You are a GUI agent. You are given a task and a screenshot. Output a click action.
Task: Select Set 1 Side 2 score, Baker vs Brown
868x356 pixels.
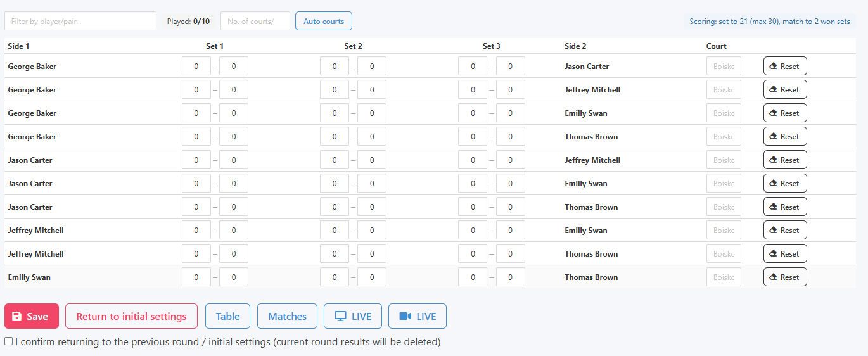(234, 136)
